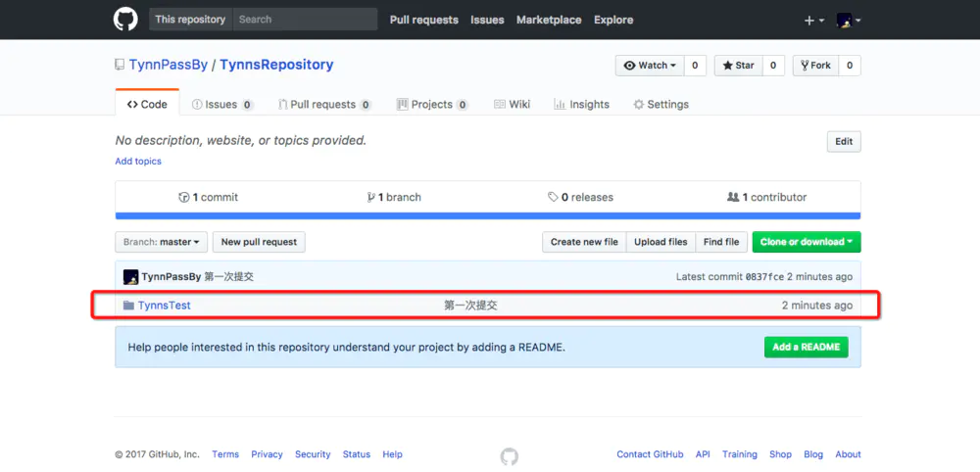Screen dimensions: 980x472
Task: Click the Add topics link
Action: point(138,161)
